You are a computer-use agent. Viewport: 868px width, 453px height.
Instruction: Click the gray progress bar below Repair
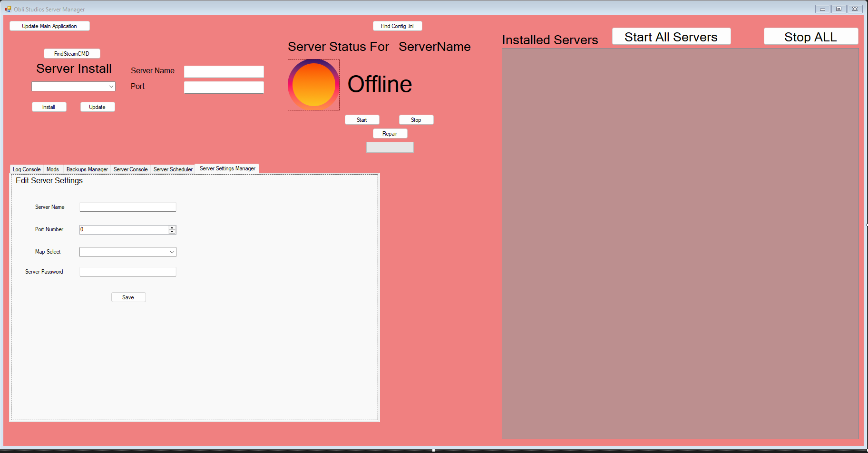390,148
